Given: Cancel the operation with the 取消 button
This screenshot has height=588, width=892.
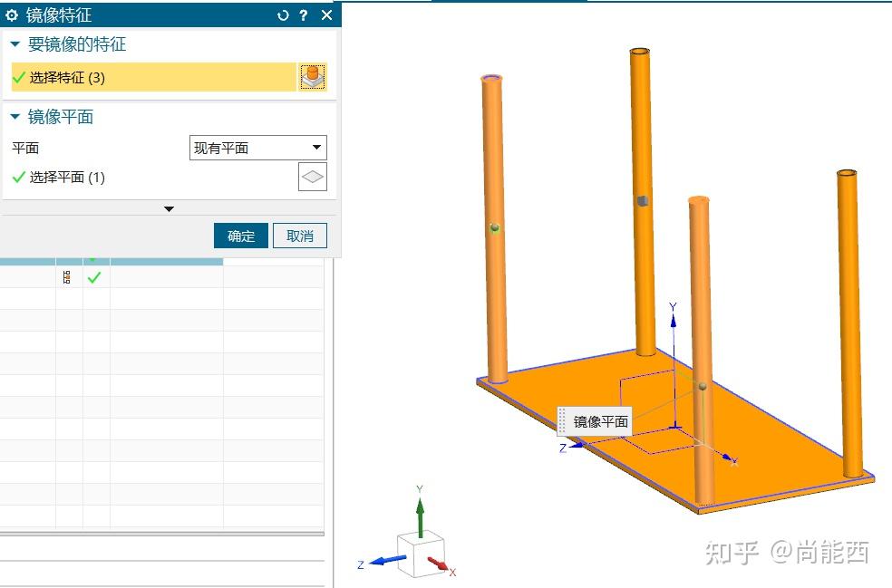Looking at the screenshot, I should click(300, 235).
